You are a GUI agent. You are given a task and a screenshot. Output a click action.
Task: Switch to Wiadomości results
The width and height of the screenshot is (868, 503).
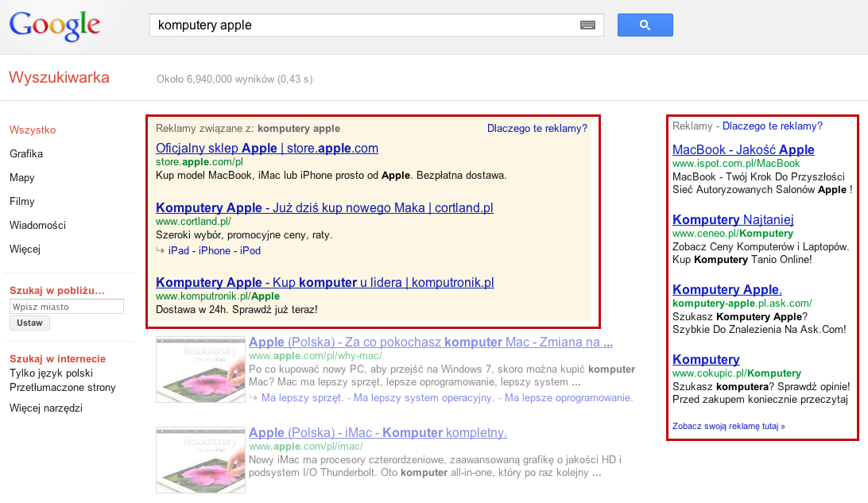point(37,225)
